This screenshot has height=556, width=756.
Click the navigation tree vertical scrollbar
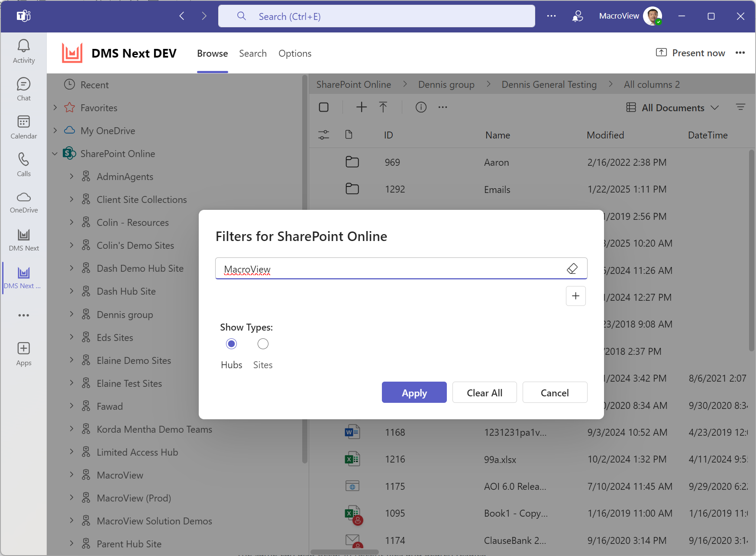coord(305,268)
